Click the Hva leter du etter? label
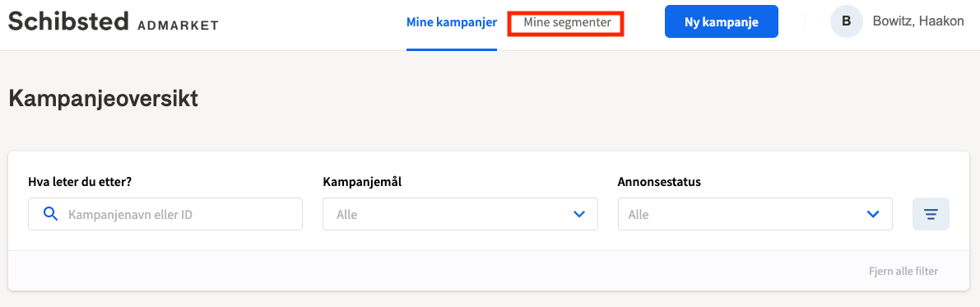 pyautogui.click(x=80, y=182)
